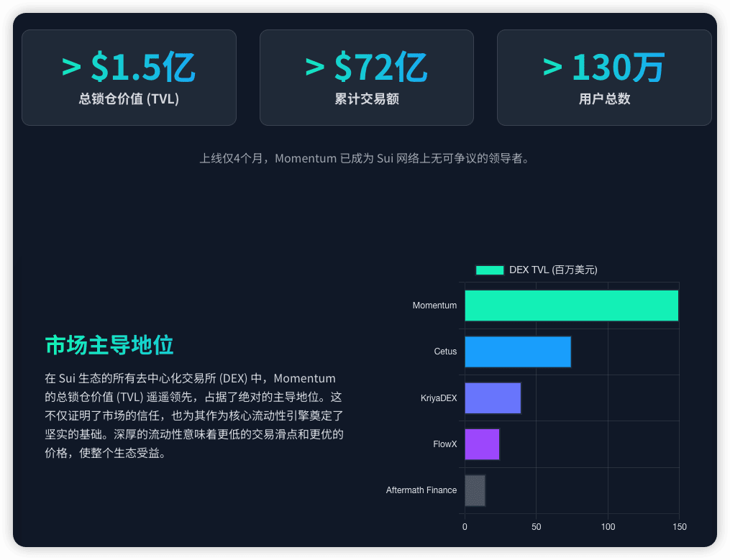The height and width of the screenshot is (560, 730).
Task: Click the FlowX axis label
Action: pos(445,444)
